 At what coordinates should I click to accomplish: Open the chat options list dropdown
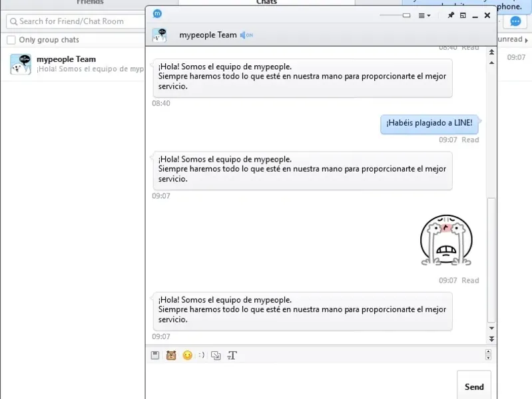tap(424, 15)
